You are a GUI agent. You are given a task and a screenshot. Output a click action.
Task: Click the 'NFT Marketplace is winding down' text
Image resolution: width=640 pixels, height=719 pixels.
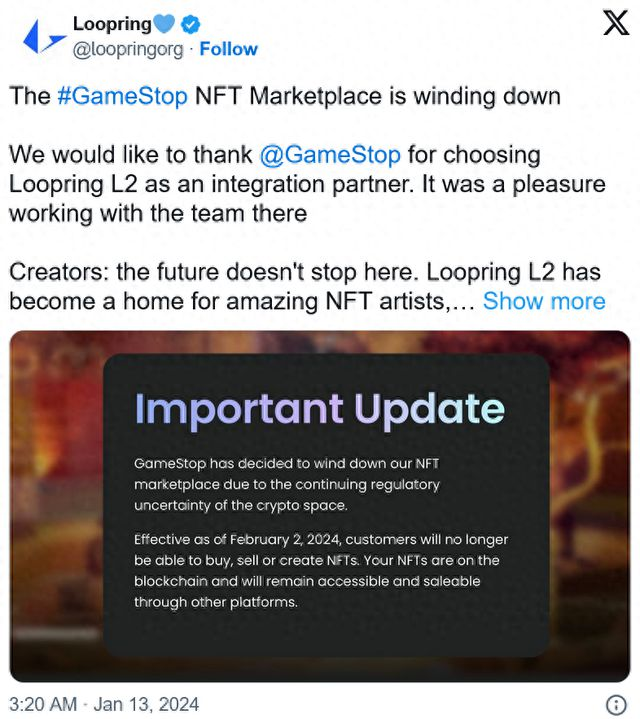(377, 96)
